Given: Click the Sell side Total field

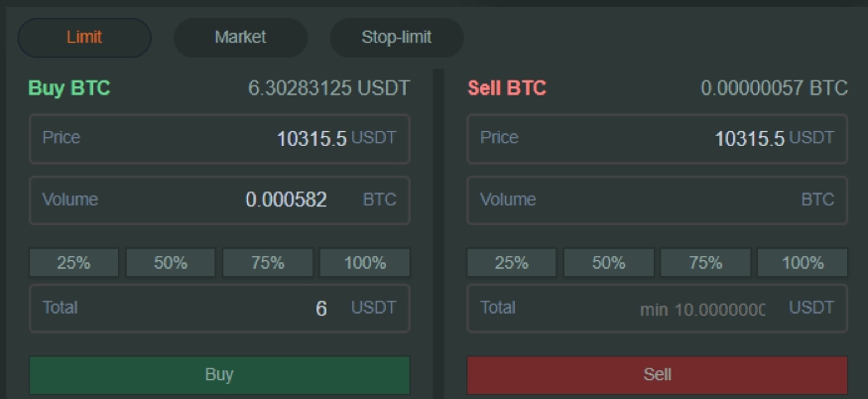Looking at the screenshot, I should 657,308.
